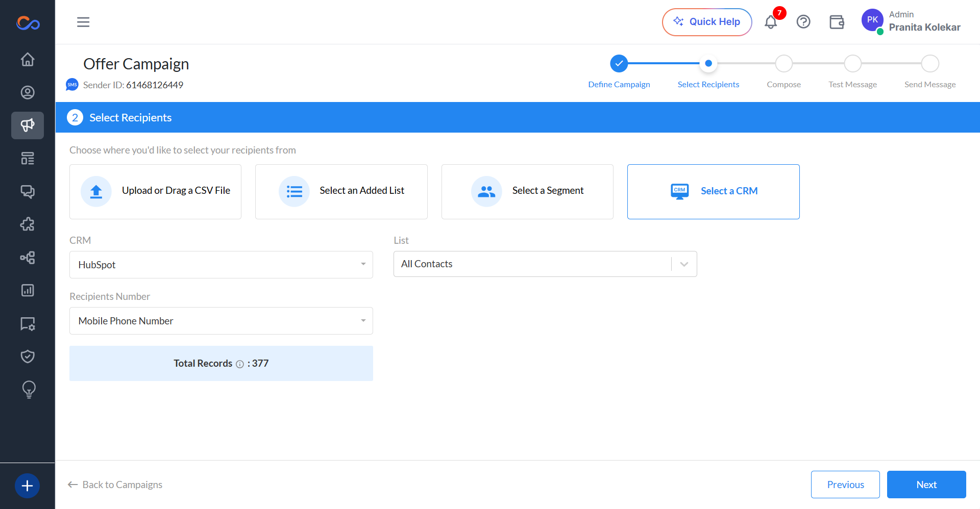Click the Pranita Kolekar user name

(x=924, y=28)
